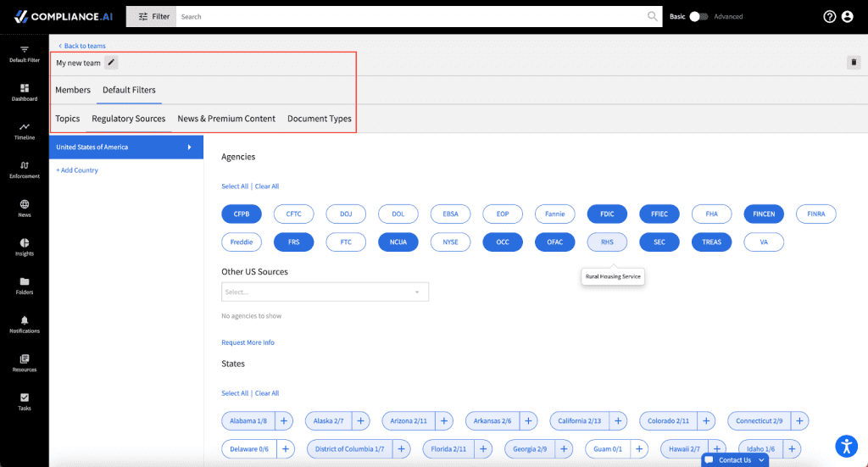Click the plus beside District of Columbia 1/7
Screen dimensions: 868x467
pyautogui.click(x=401, y=449)
